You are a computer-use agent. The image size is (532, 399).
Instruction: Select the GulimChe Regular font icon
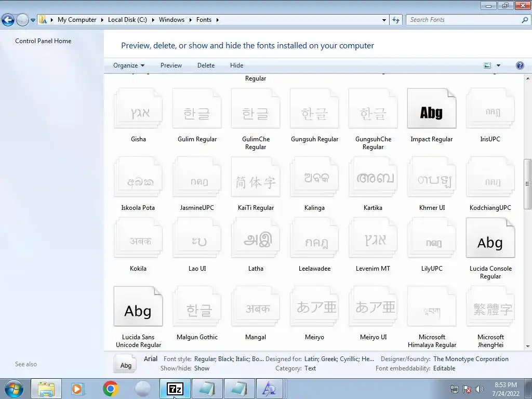pyautogui.click(x=256, y=108)
